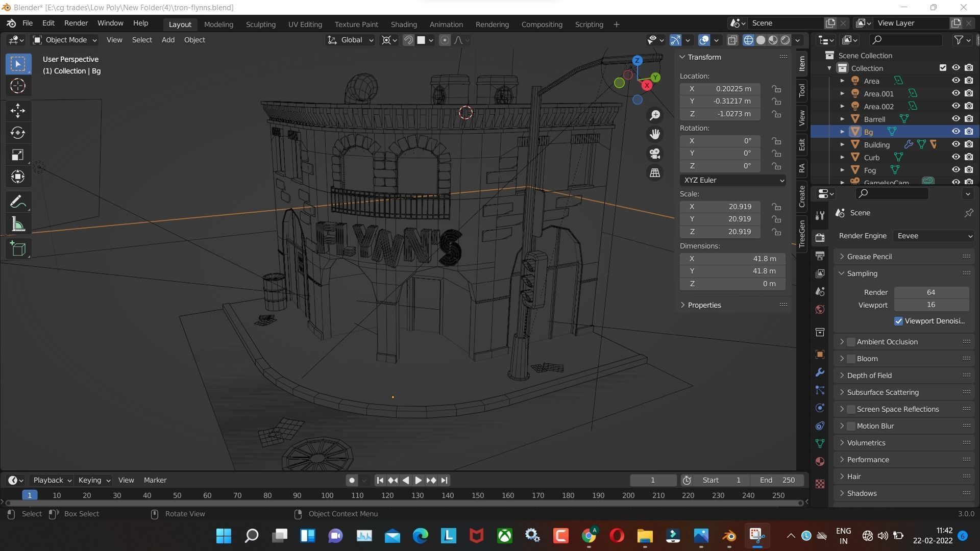
Task: Open World properties globe icon
Action: 820,309
